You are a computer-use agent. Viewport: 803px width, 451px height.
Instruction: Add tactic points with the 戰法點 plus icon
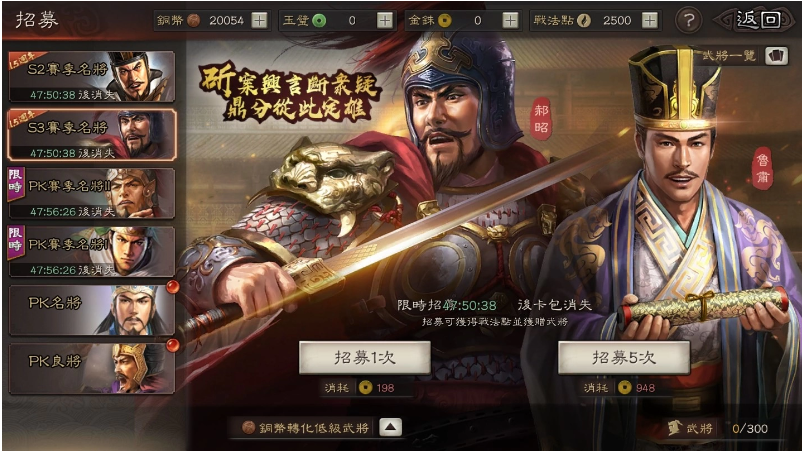[649, 20]
